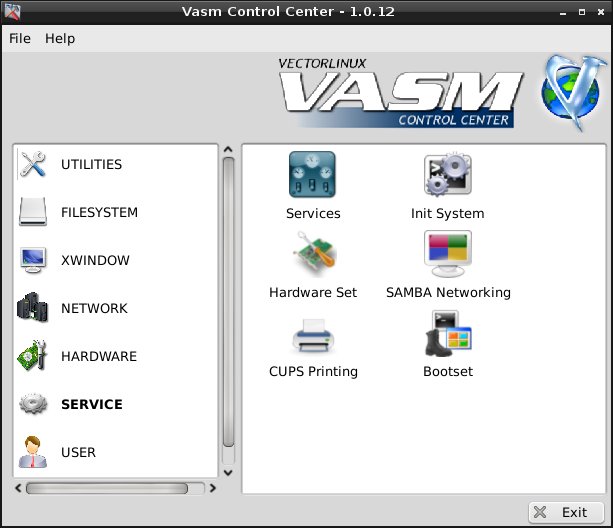Open the Services icon
613x528 pixels.
coord(312,175)
